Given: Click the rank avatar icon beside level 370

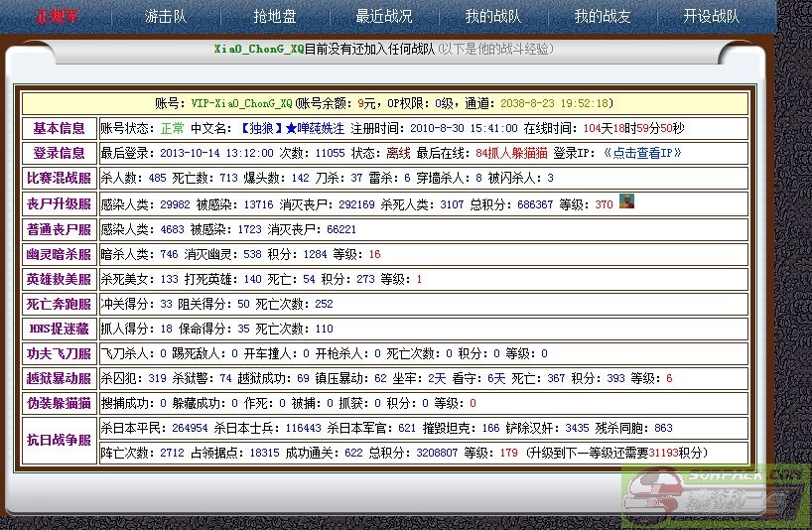Looking at the screenshot, I should pyautogui.click(x=626, y=201).
